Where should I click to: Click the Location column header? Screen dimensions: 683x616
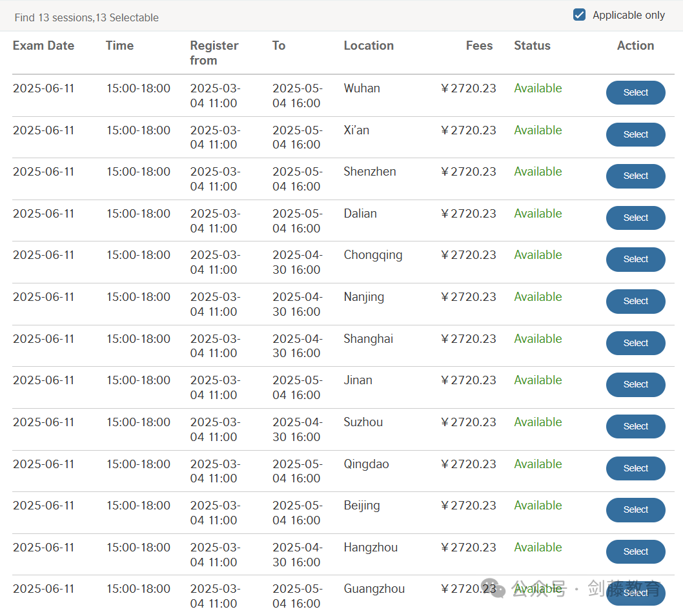(369, 46)
